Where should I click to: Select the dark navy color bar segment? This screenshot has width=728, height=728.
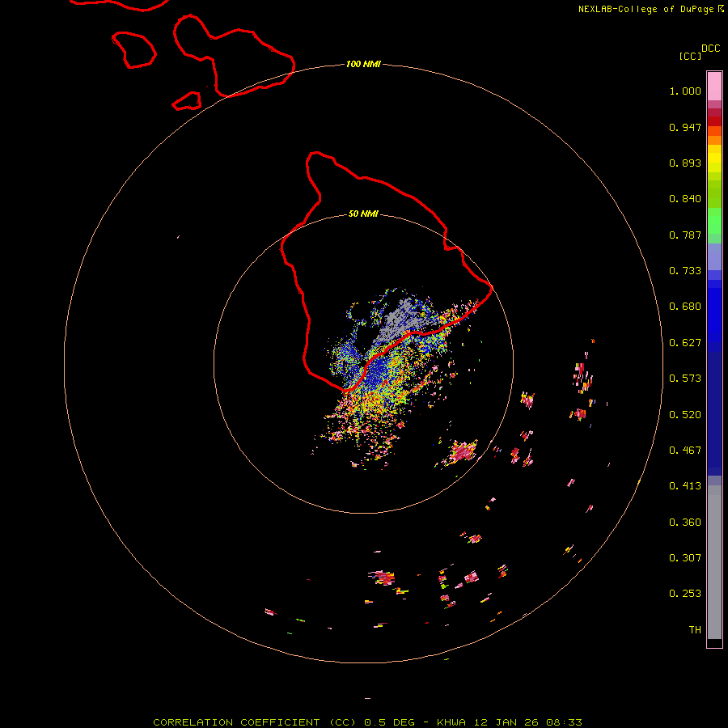pos(714,409)
